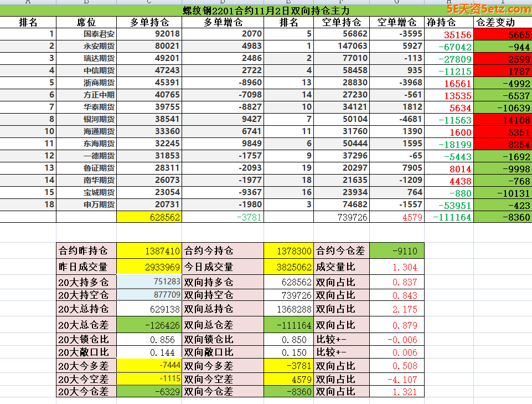Screen dimensions: 532x404
Task: Select the green highlighted cell -10639
Action: 503,108
